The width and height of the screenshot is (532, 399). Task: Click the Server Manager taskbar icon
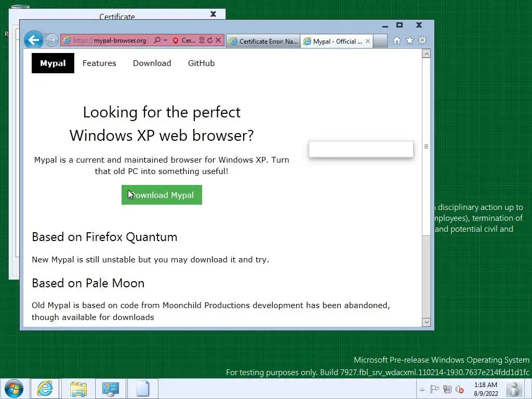coord(110,389)
